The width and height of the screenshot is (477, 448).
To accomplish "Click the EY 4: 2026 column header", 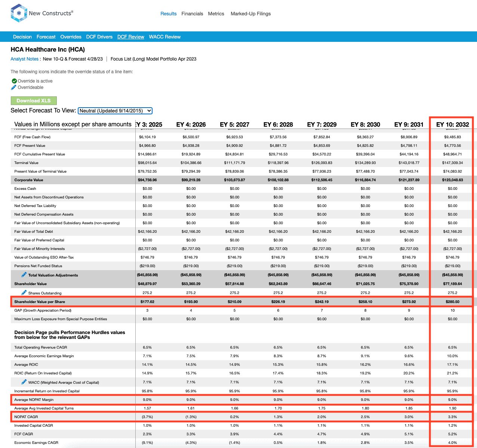I will (x=191, y=124).
